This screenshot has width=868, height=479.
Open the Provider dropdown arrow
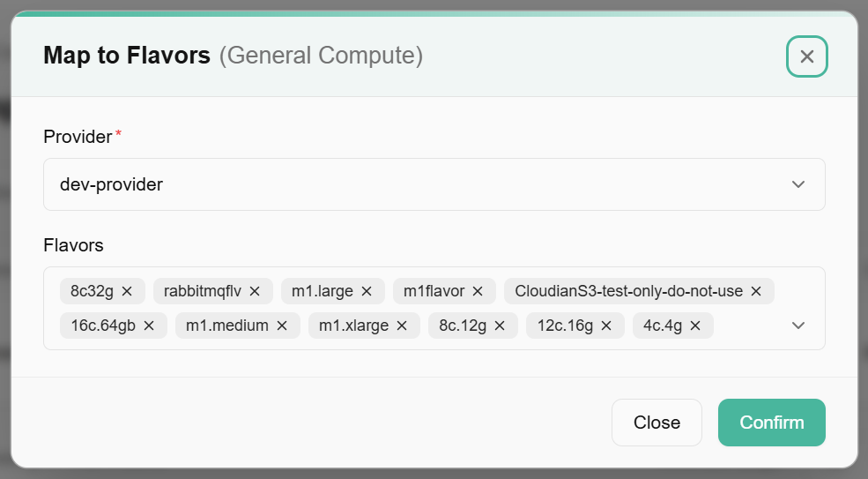tap(798, 184)
